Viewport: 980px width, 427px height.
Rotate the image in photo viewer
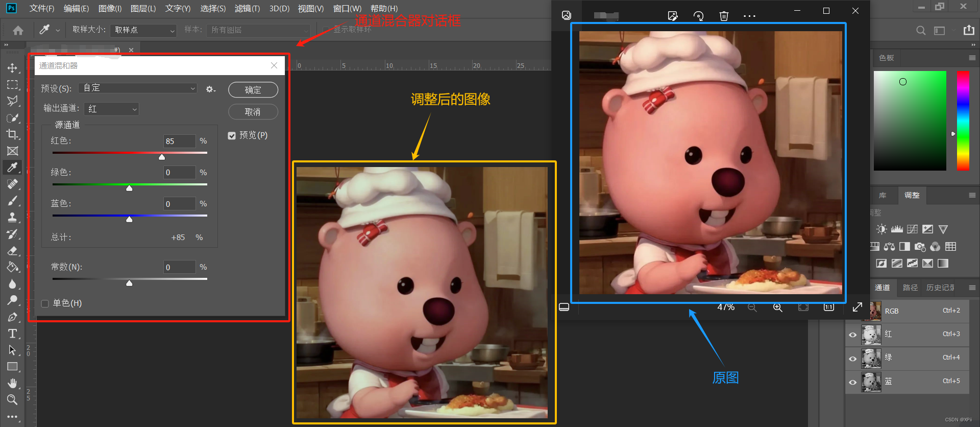coord(698,16)
